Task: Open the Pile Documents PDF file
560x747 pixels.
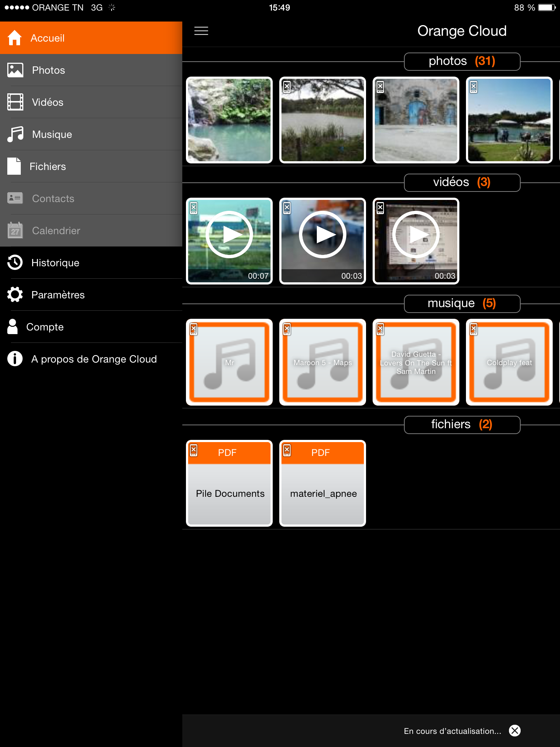Action: [229, 483]
